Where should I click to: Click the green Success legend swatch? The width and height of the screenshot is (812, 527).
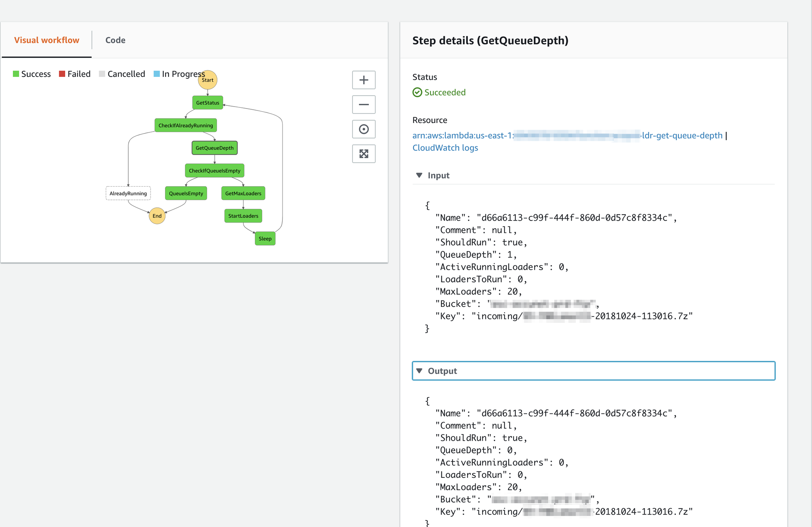(x=16, y=74)
